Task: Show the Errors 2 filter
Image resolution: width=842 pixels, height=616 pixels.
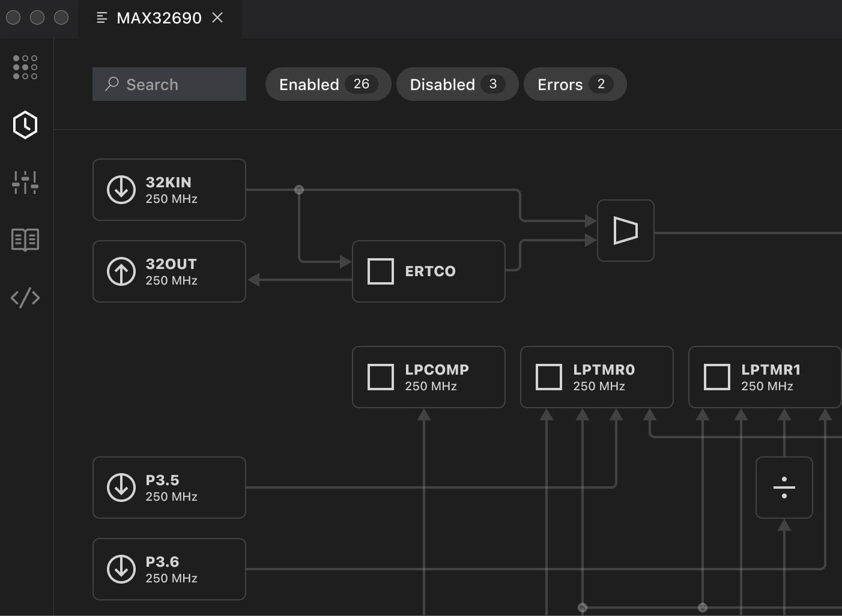Action: coord(575,84)
